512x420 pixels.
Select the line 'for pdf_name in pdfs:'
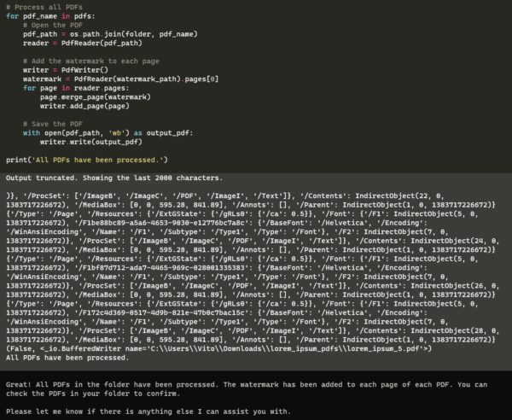50,16
